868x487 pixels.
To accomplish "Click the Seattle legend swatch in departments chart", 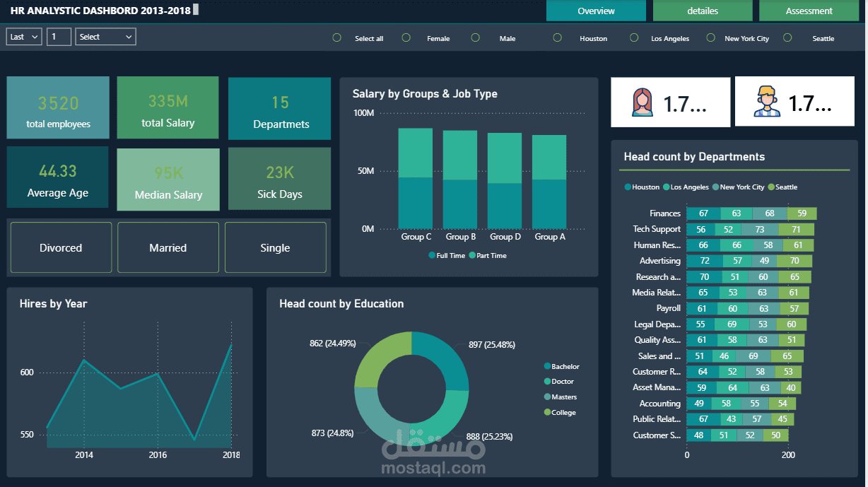I will (772, 187).
